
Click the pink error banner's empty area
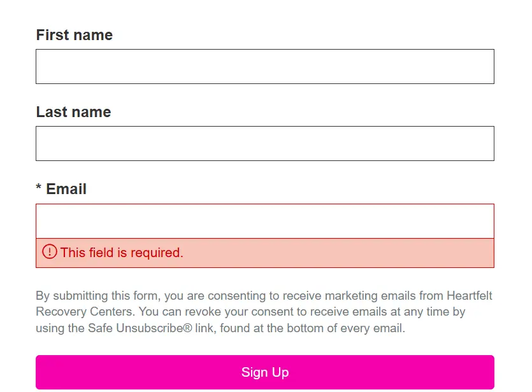338,253
